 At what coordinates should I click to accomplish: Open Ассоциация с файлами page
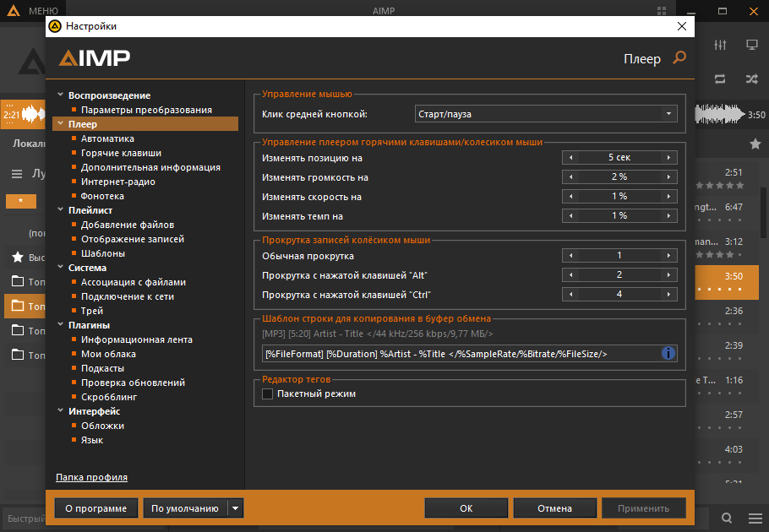(133, 282)
